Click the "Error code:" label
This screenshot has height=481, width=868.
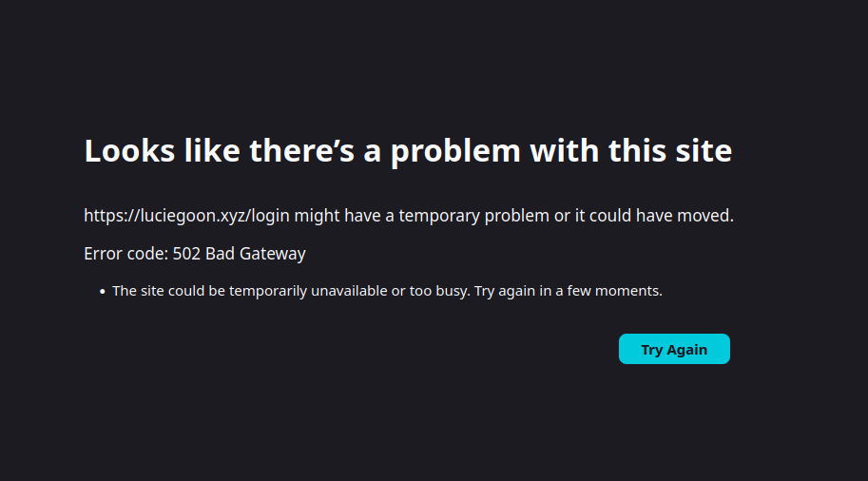(125, 254)
